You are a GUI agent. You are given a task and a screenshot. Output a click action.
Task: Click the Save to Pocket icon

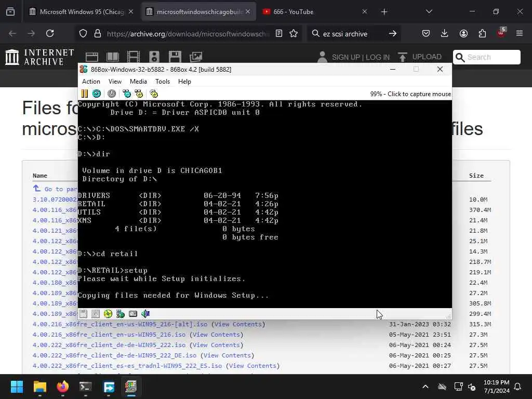426,33
